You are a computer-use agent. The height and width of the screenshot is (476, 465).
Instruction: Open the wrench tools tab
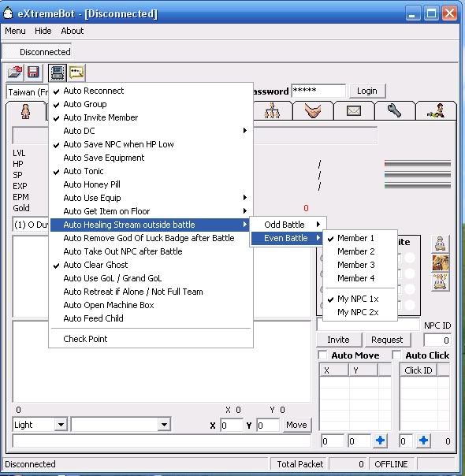395,111
